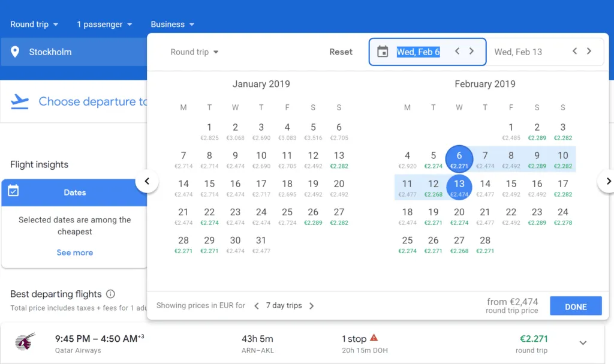The image size is (614, 364).
Task: Move return date forward one day
Action: (x=589, y=52)
